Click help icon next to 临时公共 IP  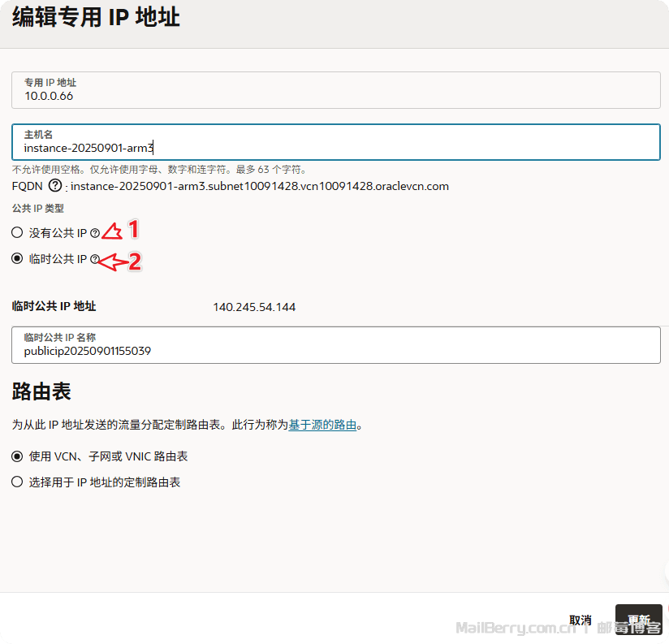(x=95, y=259)
